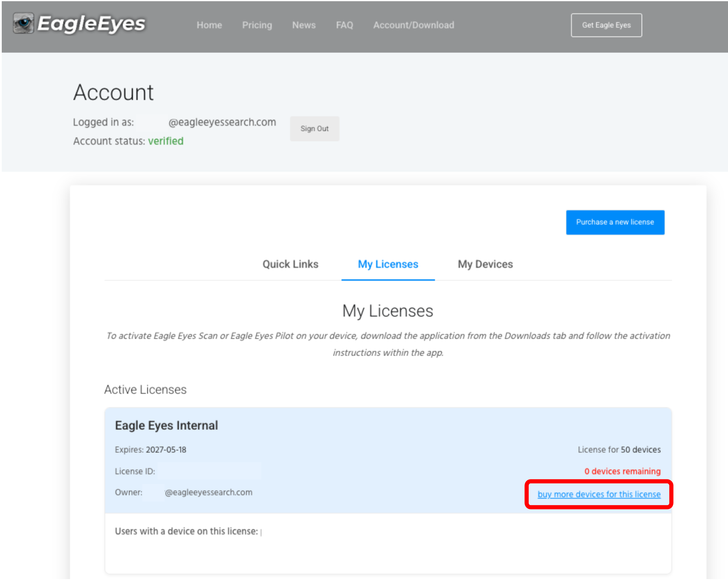Click the logged-in email address
Image resolution: width=728 pixels, height=581 pixels.
tap(222, 122)
